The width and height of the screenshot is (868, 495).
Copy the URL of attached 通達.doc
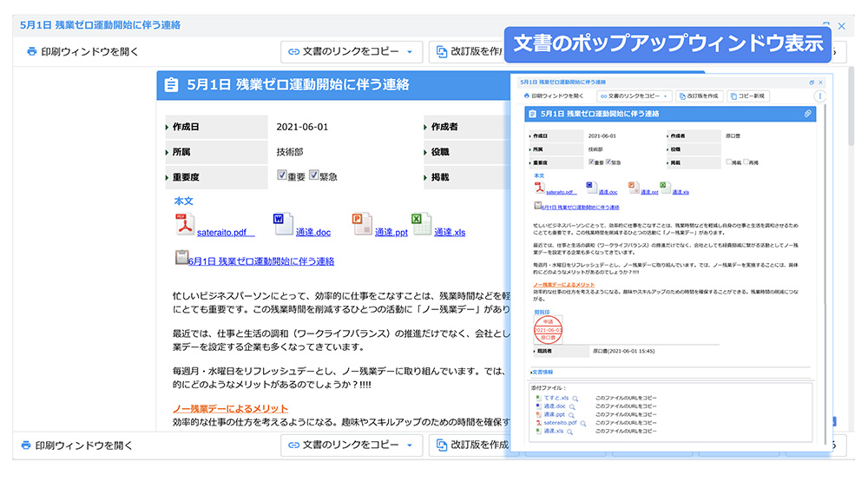click(626, 406)
